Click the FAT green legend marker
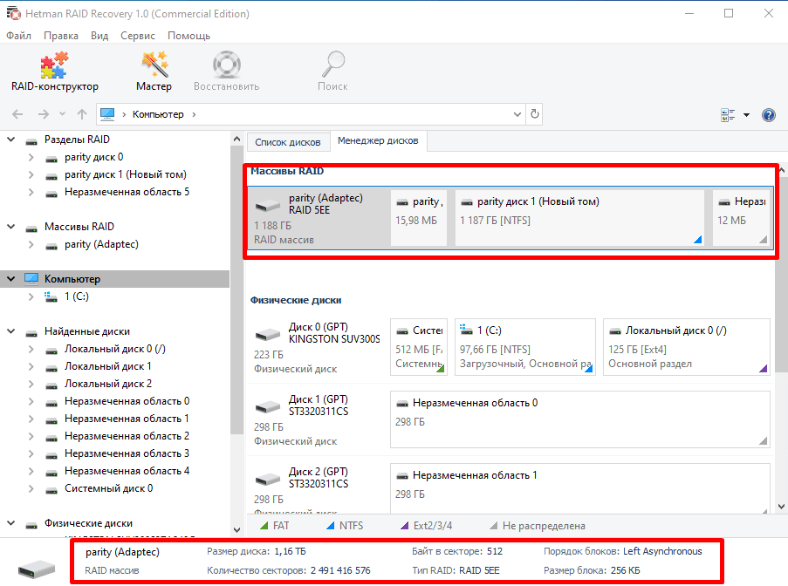 point(264,526)
